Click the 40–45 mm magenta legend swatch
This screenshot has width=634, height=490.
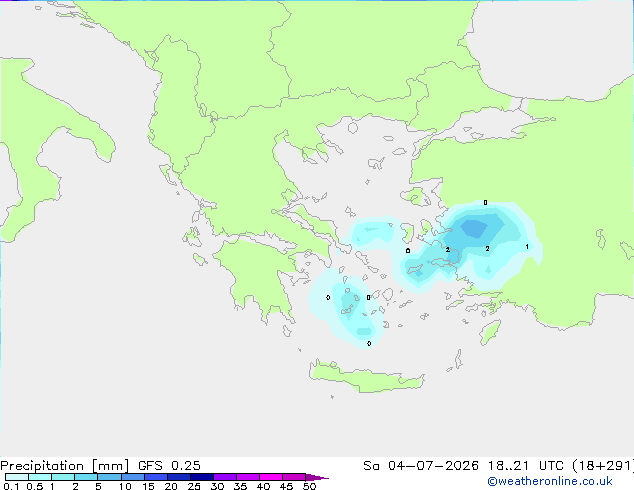click(271, 477)
